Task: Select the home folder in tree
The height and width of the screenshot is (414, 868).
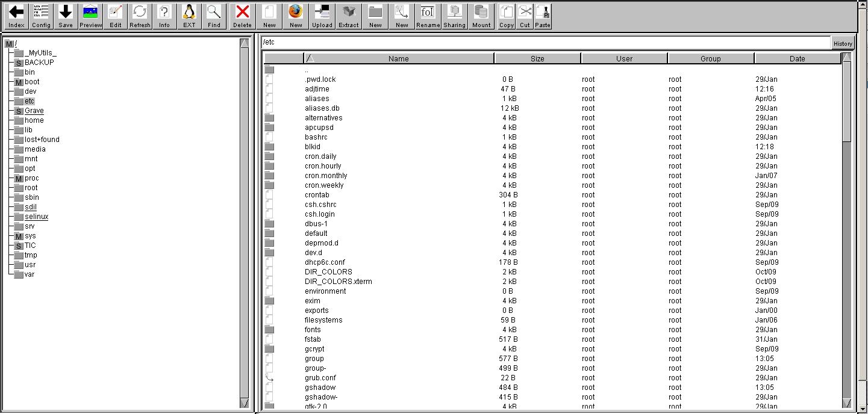Action: point(34,120)
